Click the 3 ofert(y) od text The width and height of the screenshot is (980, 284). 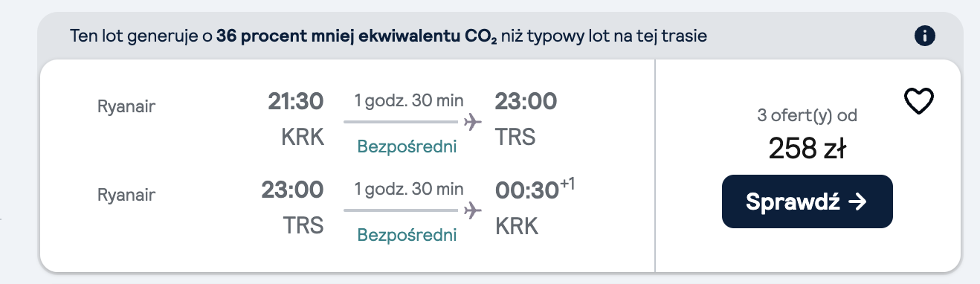[x=807, y=116]
